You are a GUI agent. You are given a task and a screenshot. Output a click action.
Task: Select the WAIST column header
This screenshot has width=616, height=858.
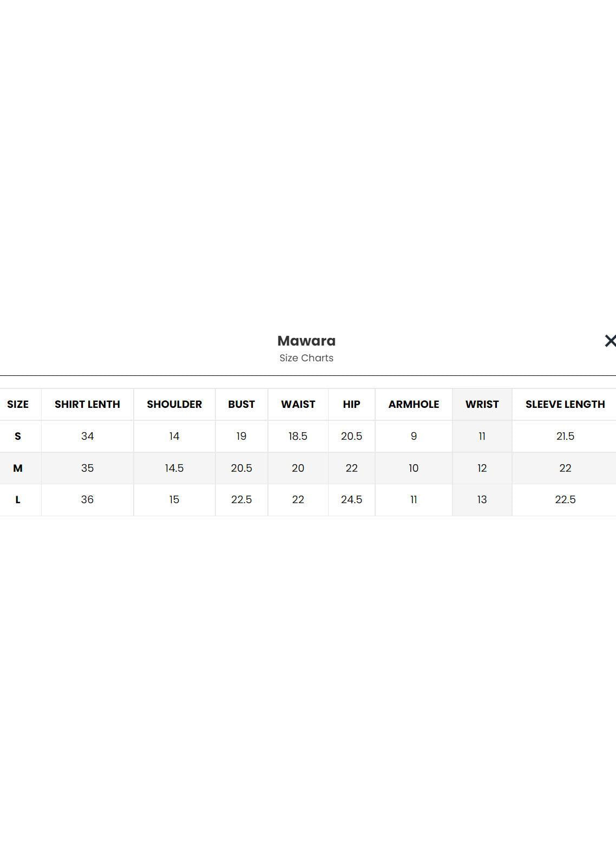point(298,404)
